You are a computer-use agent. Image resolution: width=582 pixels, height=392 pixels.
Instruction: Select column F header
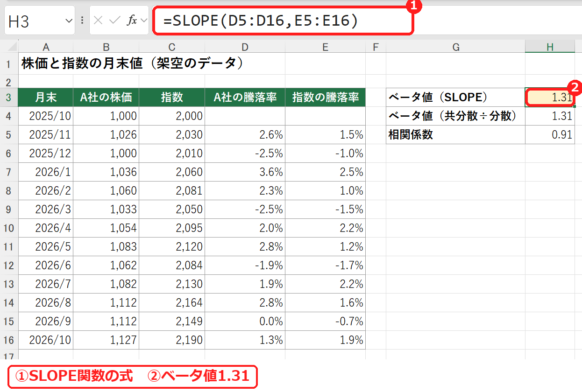pos(376,47)
